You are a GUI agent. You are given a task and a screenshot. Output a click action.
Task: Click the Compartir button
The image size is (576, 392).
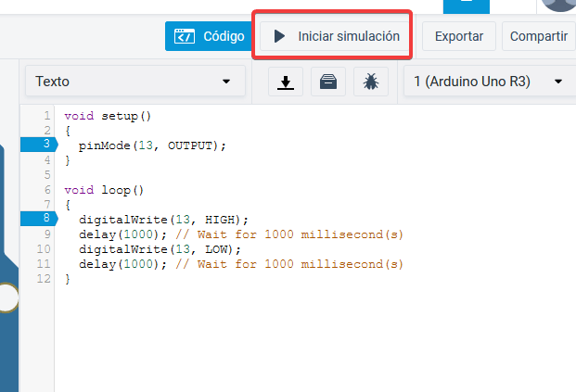(539, 36)
